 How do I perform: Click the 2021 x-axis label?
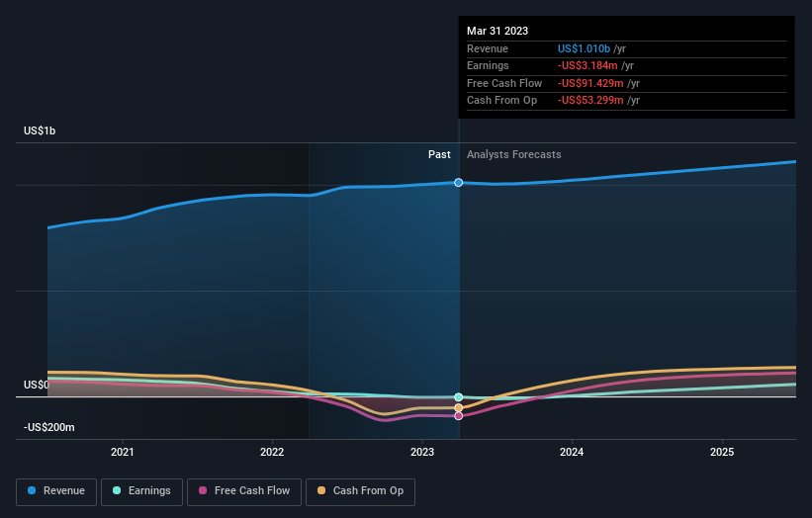tap(123, 453)
